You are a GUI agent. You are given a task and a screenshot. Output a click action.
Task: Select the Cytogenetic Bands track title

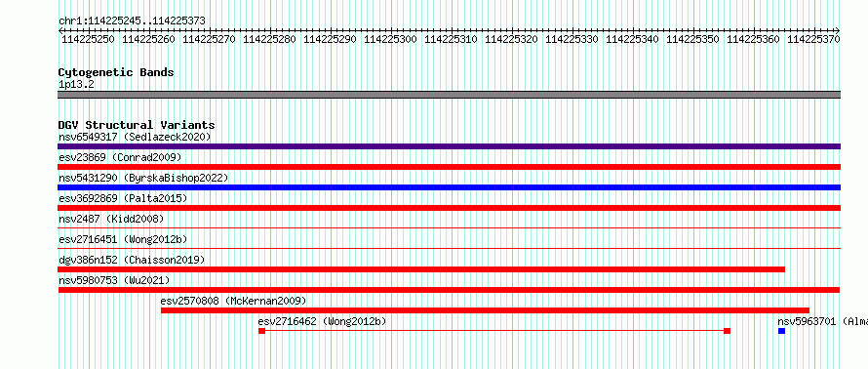[116, 72]
